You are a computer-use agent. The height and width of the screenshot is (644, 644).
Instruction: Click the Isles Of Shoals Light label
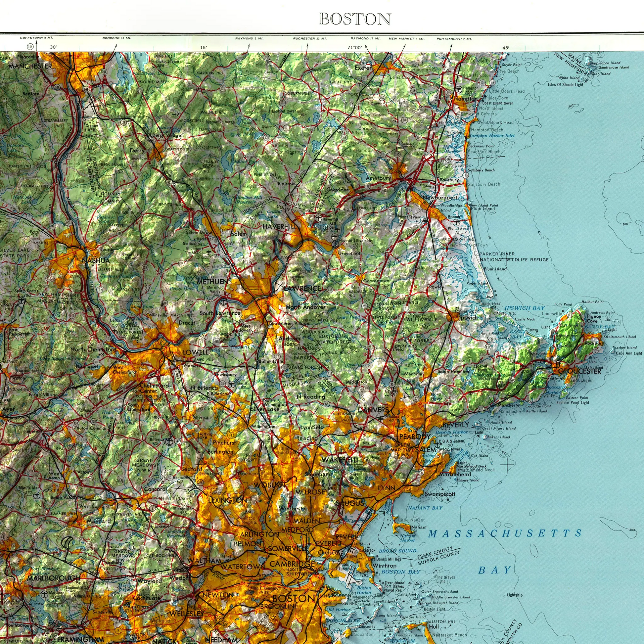click(565, 85)
